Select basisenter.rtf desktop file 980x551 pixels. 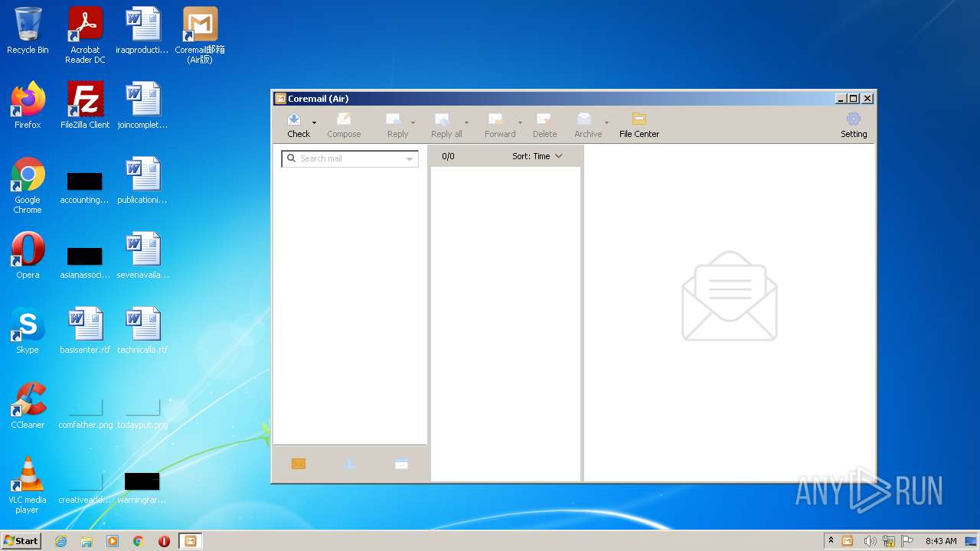coord(85,331)
